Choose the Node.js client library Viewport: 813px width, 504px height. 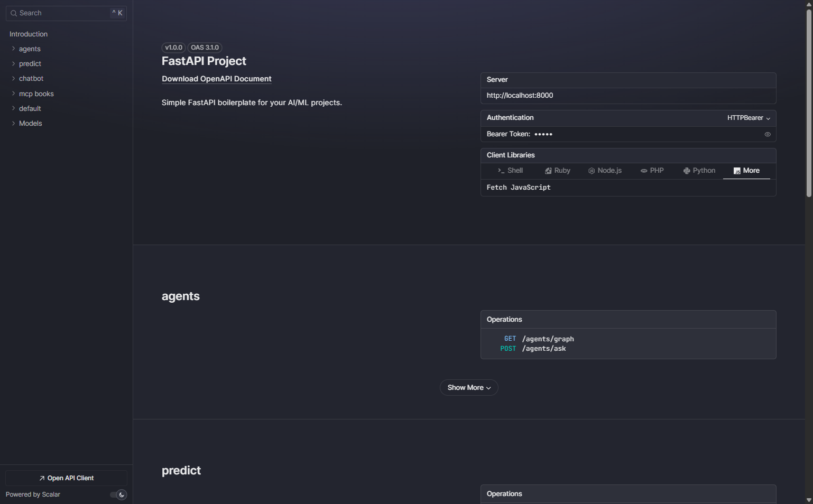[x=605, y=170]
